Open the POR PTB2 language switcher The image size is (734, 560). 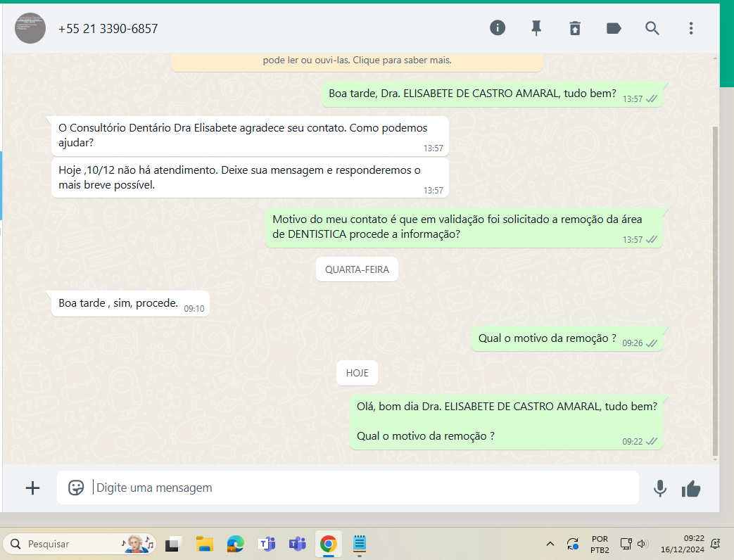600,544
